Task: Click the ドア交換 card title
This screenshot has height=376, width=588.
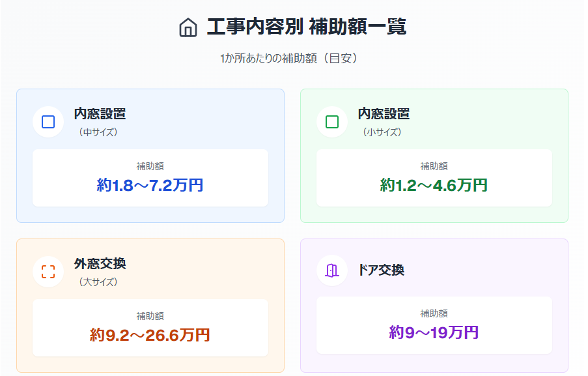Action: pyautogui.click(x=381, y=270)
